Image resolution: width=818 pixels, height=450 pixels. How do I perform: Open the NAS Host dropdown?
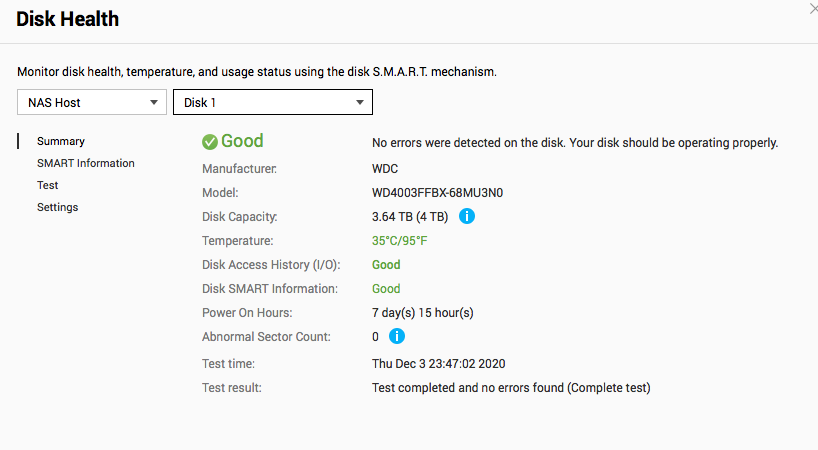click(x=92, y=102)
